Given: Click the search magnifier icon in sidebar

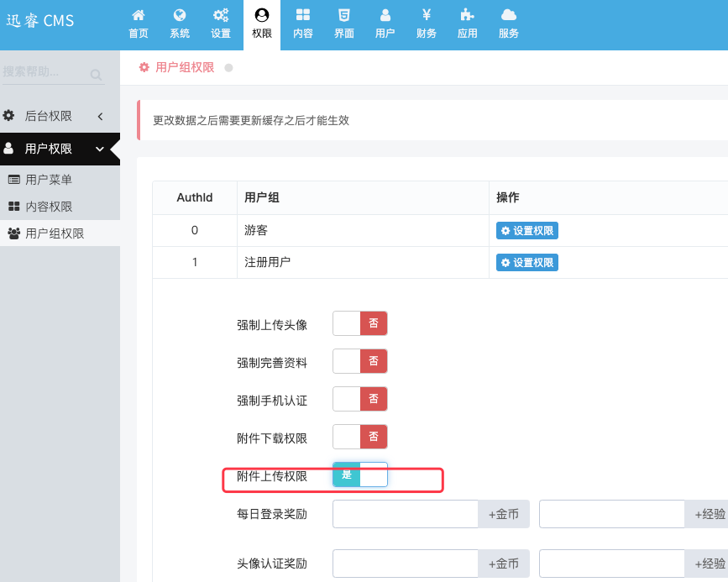Looking at the screenshot, I should [96, 75].
